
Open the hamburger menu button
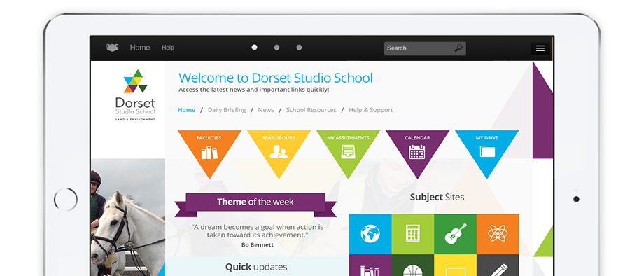coord(540,48)
